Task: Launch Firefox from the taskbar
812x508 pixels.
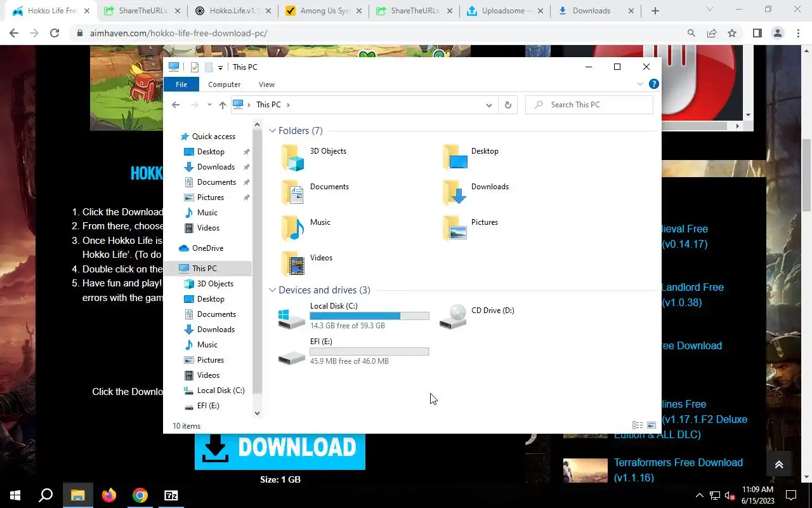Action: [108, 495]
